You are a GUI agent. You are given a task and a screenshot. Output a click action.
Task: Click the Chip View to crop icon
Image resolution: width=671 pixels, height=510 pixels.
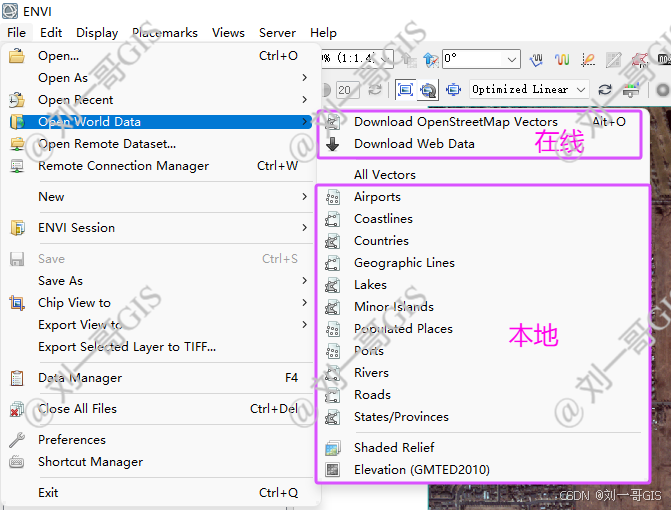tap(17, 303)
